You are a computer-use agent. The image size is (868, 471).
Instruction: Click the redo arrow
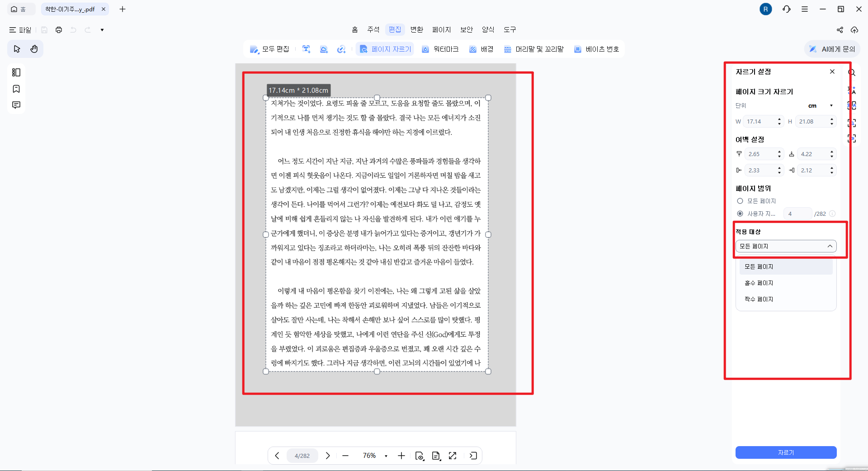tap(88, 30)
